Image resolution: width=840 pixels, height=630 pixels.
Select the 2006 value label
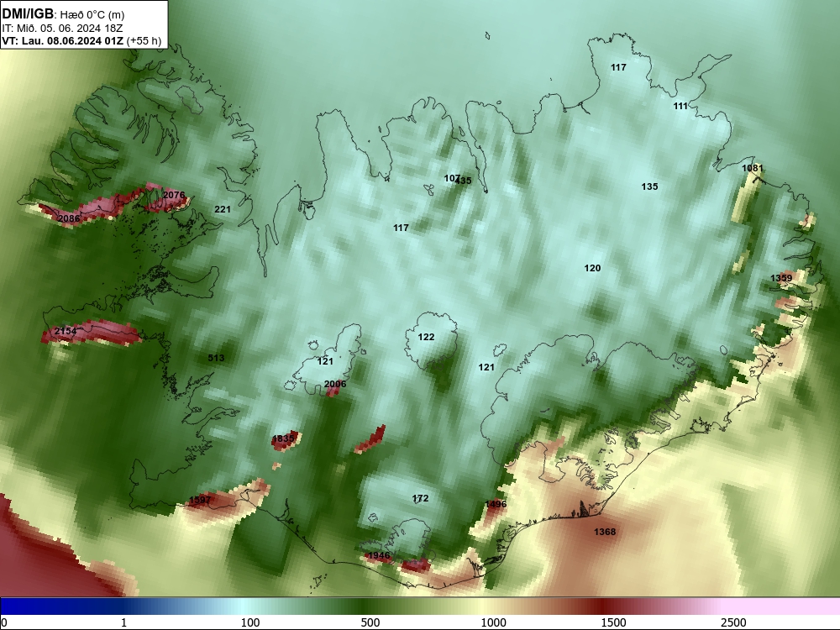[335, 384]
